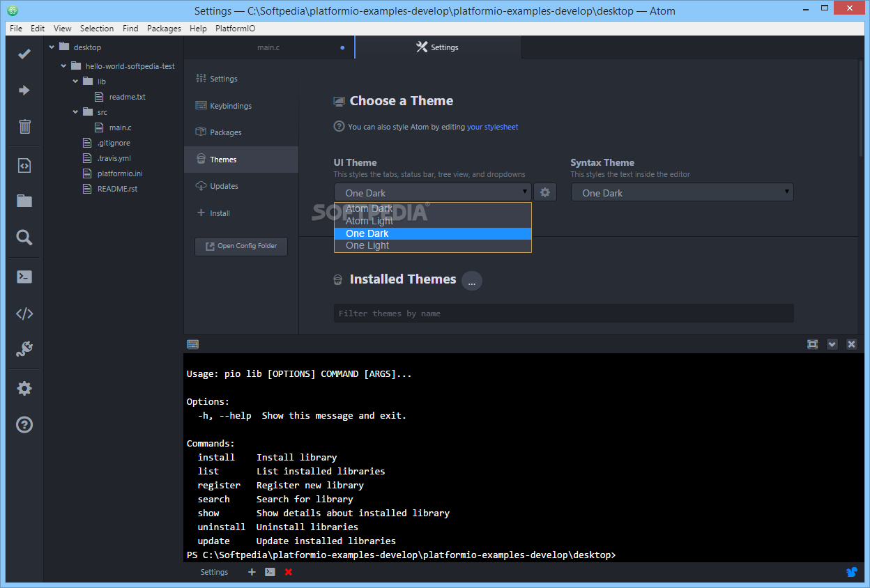Open UI theme settings gear button
This screenshot has height=588, width=870.
coord(545,192)
